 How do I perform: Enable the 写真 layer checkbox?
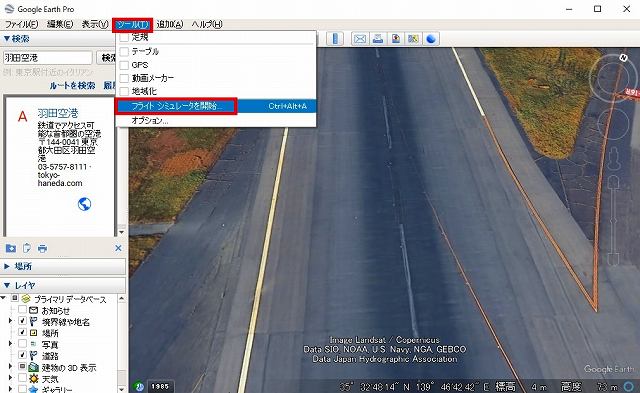[x=22, y=344]
